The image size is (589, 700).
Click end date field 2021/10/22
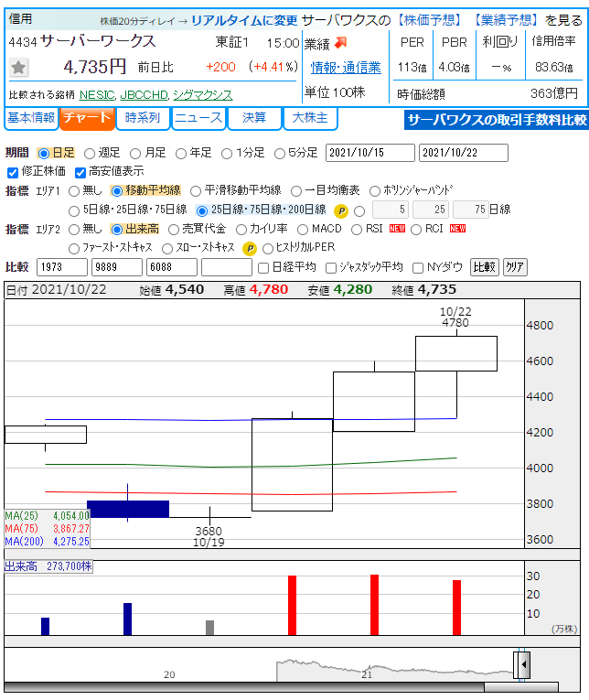coord(464,153)
